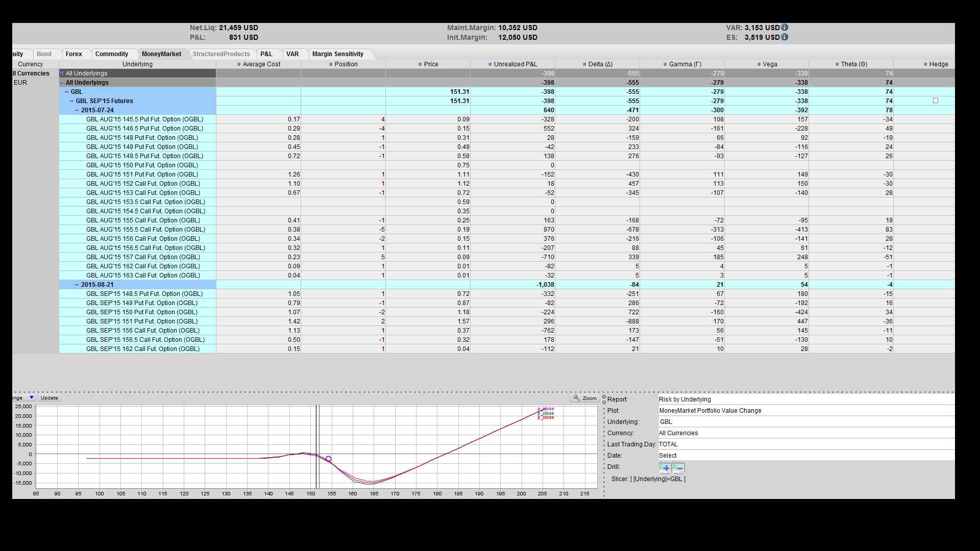The width and height of the screenshot is (980, 551).
Task: Click the Slicer Underlying=GBL text
Action: tap(648, 479)
